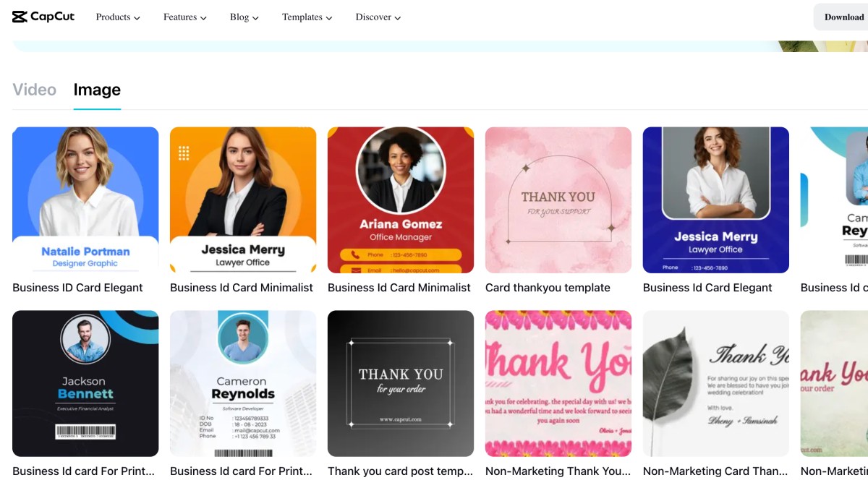Select the Image tab
Screen dimensions: 868x488
click(x=97, y=90)
